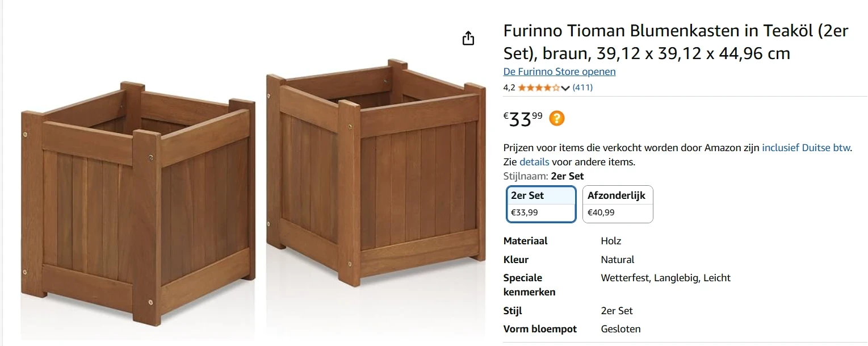Viewport: 868px width, 346px height.
Task: Click the 'Stijlnaam' label above the style options
Action: tap(526, 176)
